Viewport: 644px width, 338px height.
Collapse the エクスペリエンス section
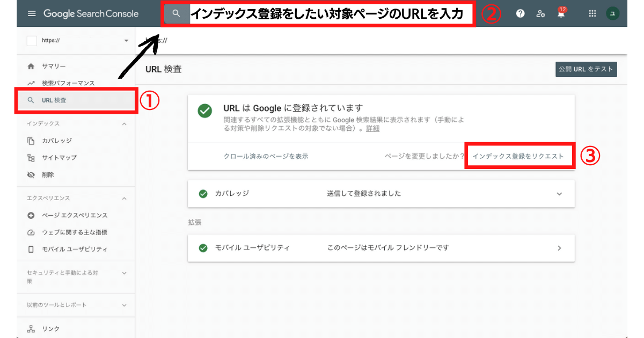[125, 199]
